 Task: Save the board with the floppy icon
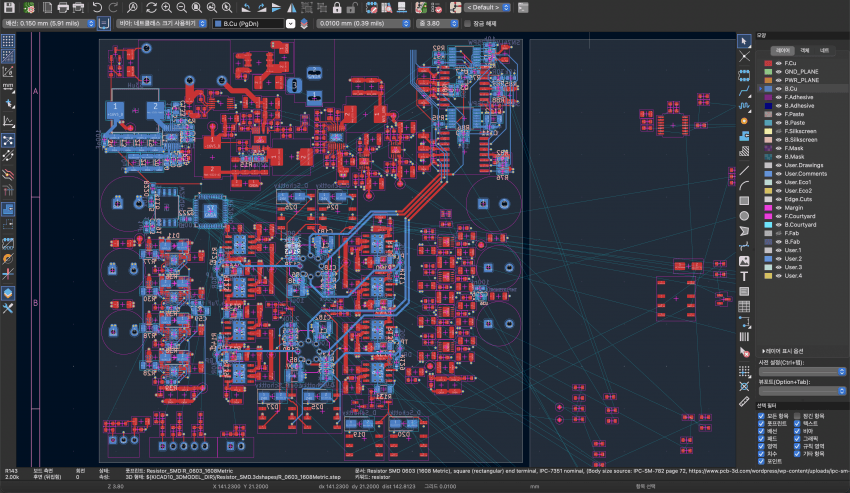click(x=9, y=8)
